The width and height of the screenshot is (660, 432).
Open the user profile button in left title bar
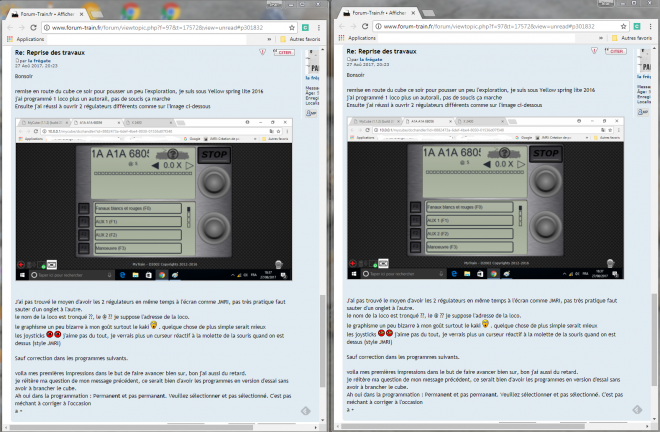click(274, 4)
